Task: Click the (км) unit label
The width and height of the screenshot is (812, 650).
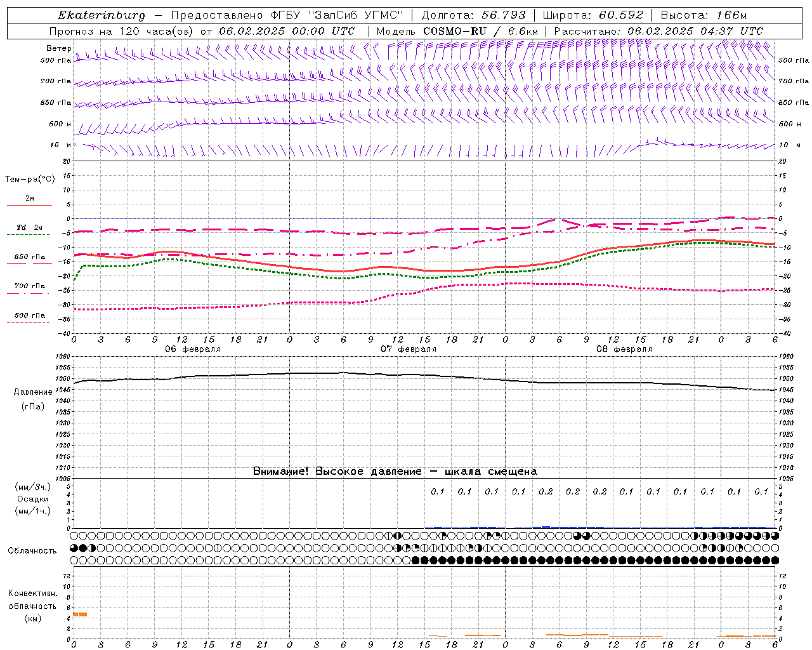Action: (x=33, y=618)
